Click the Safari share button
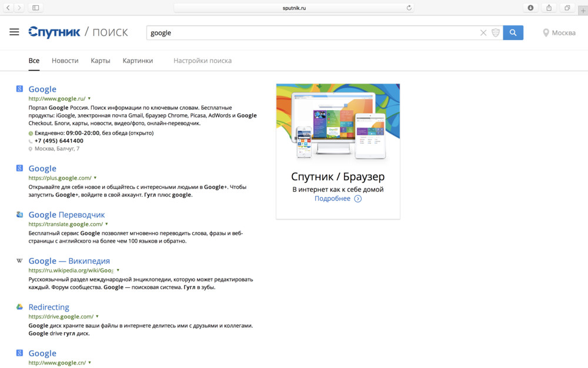The width and height of the screenshot is (588, 368). [x=549, y=8]
